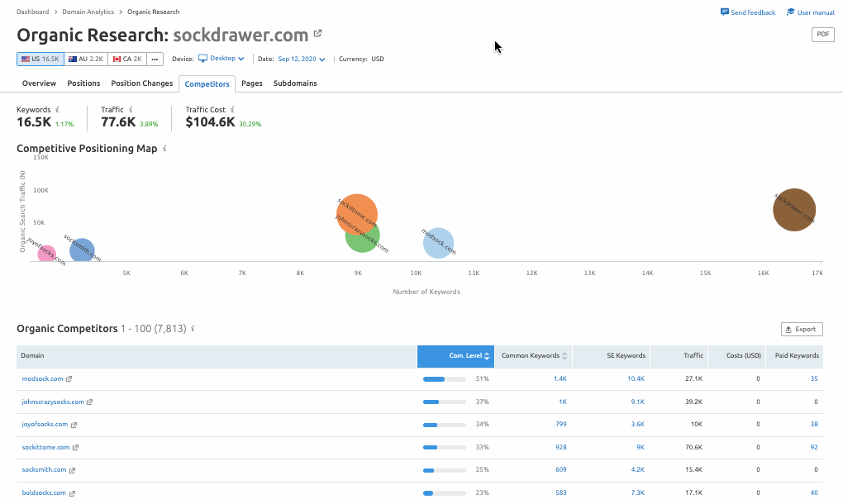This screenshot has width=843, height=504.
Task: Click johnscrazysocks.com SE keywords 9.1K
Action: click(x=638, y=402)
